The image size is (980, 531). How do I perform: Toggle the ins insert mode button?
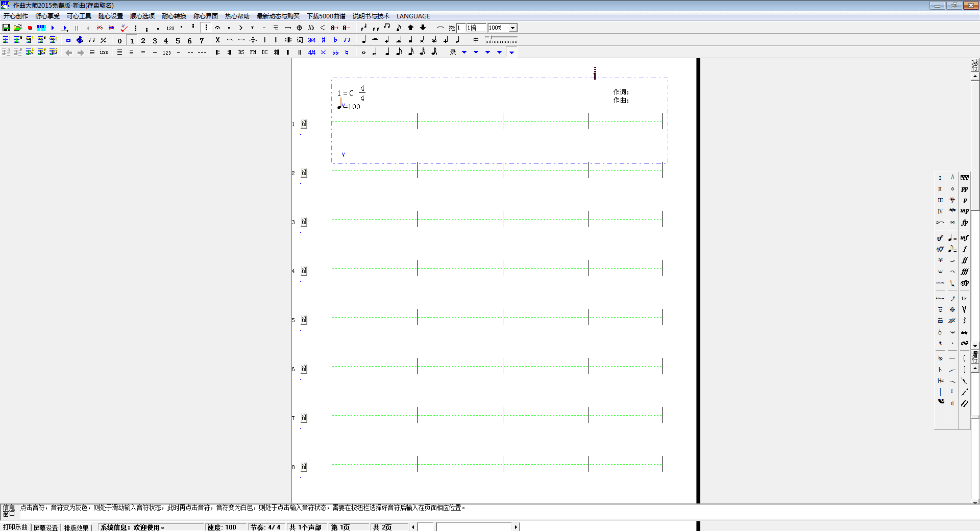coord(104,52)
